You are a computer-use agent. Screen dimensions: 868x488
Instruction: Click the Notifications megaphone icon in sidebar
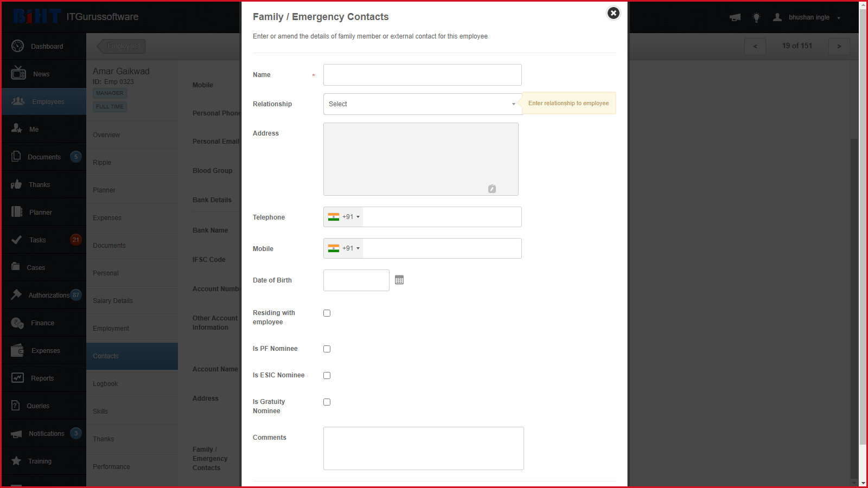(x=17, y=434)
